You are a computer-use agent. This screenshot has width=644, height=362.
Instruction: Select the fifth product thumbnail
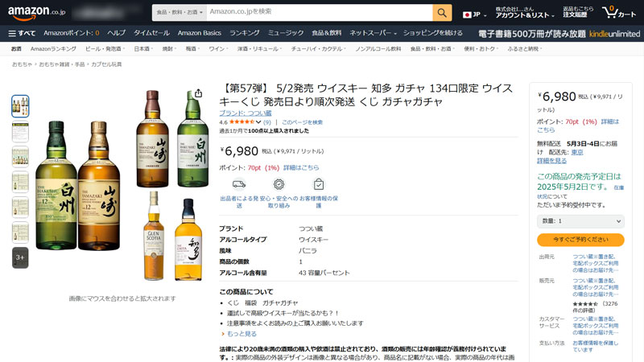tap(20, 208)
